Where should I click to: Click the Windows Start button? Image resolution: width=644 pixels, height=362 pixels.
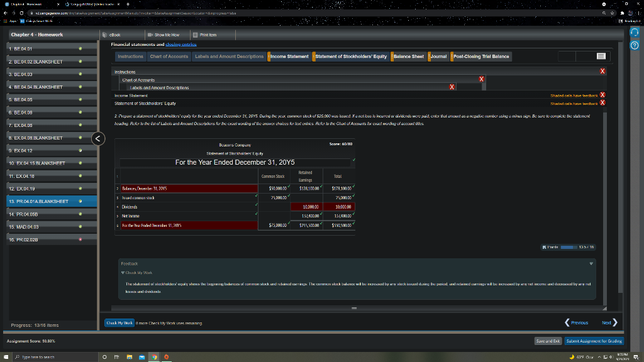coord(6,357)
